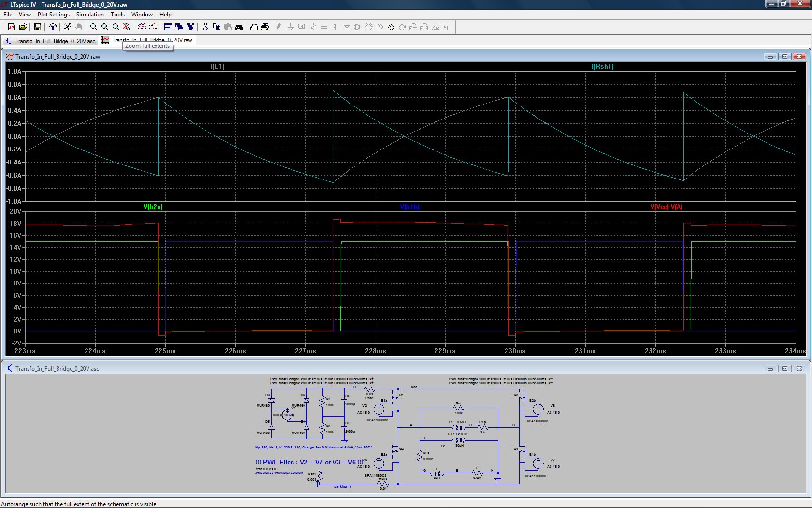
Task: Click the Zoom full extents icon
Action: (127, 27)
